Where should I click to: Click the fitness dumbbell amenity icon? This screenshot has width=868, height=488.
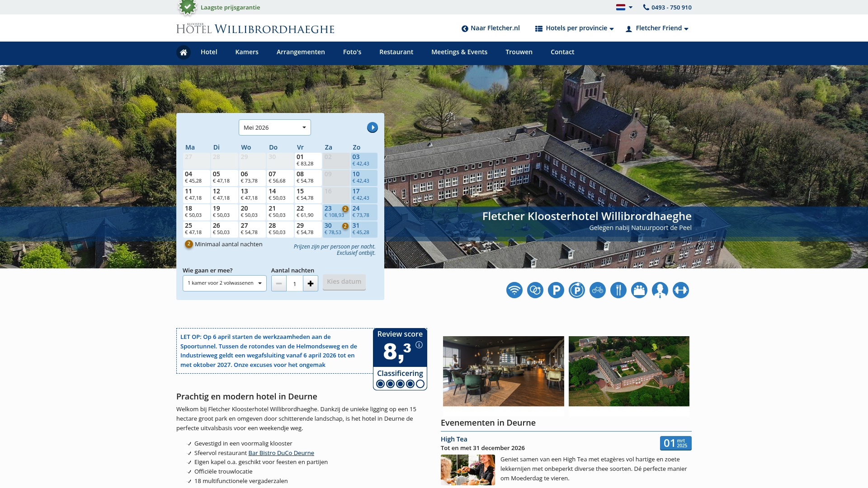click(680, 290)
